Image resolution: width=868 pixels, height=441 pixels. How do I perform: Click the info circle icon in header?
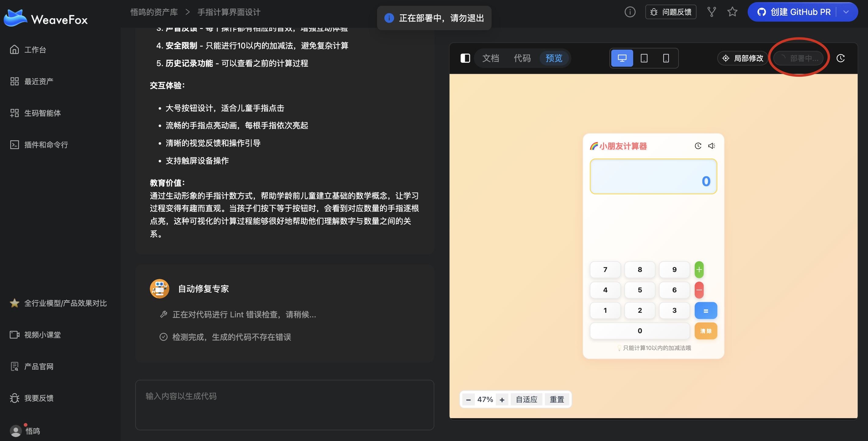[x=630, y=12]
